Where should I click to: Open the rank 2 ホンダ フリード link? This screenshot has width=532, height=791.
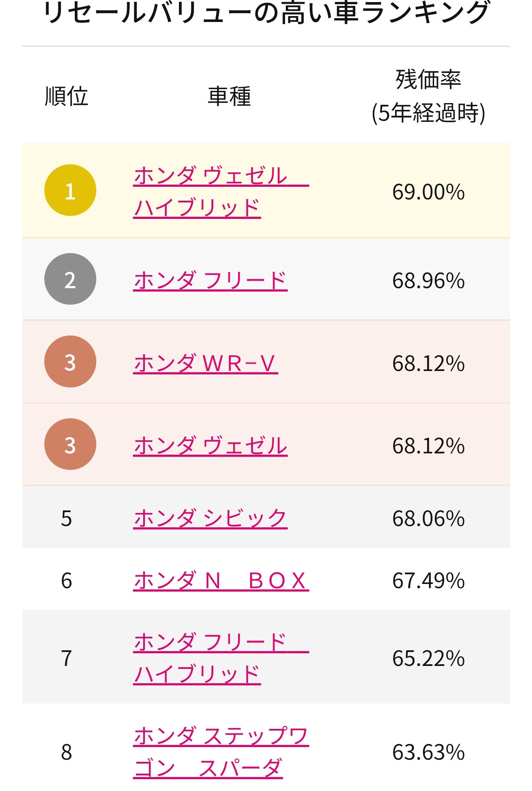210,281
